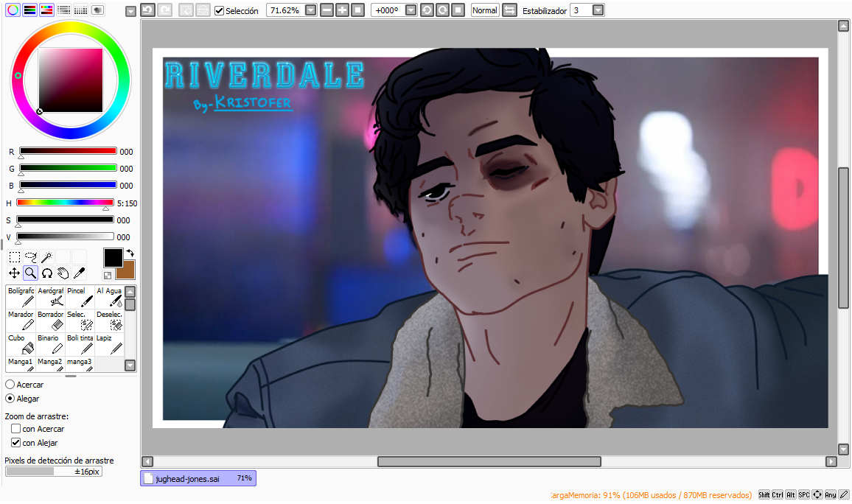Reset the canvas rotation
Screen dimensions: 852x504
click(x=458, y=10)
